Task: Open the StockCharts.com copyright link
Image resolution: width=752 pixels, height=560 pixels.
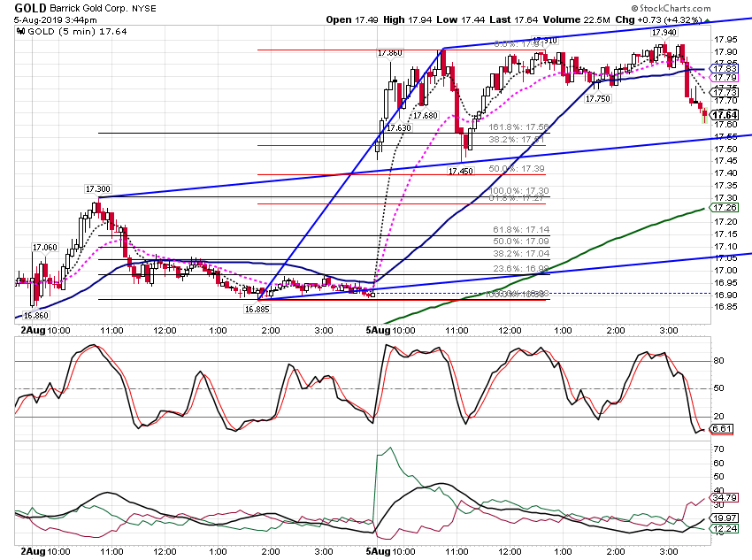Action: [671, 8]
